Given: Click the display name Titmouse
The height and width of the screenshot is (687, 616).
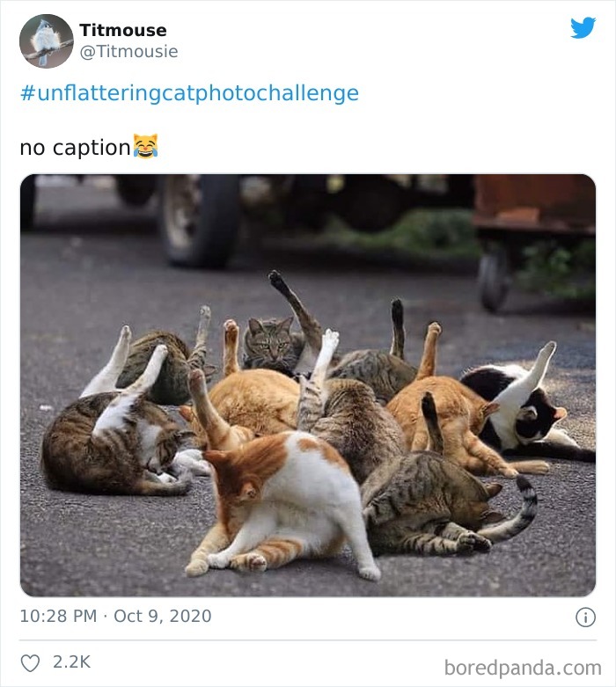Looking at the screenshot, I should click(122, 30).
